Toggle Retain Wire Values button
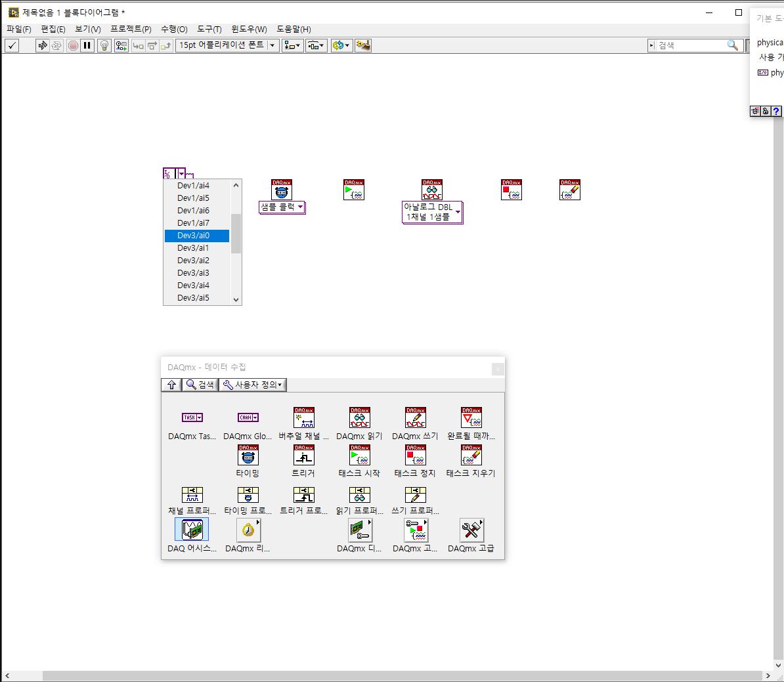This screenshot has height=682, width=784. point(121,45)
